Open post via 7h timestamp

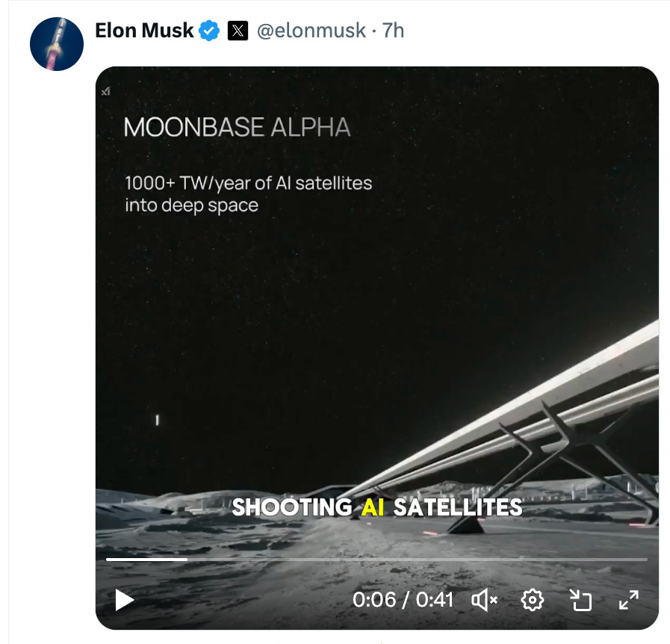pos(393,31)
